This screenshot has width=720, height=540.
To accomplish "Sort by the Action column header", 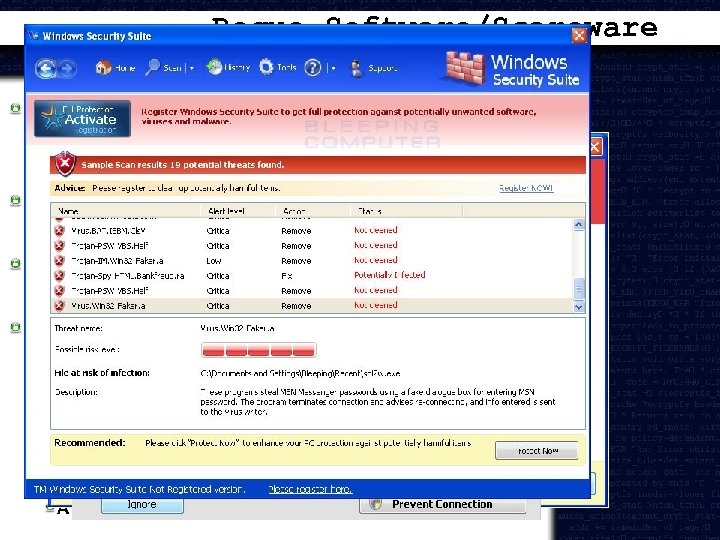I will pos(312,211).
